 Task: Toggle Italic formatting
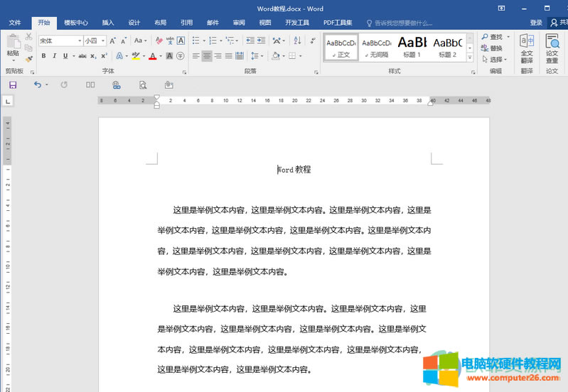click(x=54, y=55)
